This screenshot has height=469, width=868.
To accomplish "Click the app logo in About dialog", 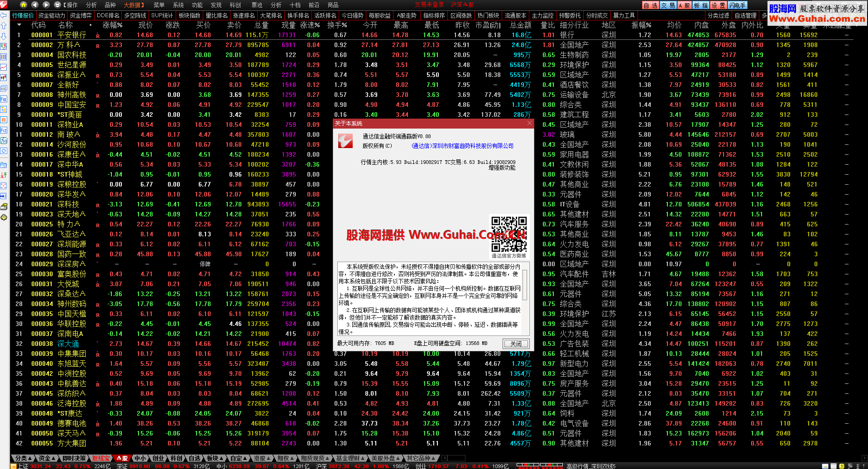I will pos(345,141).
